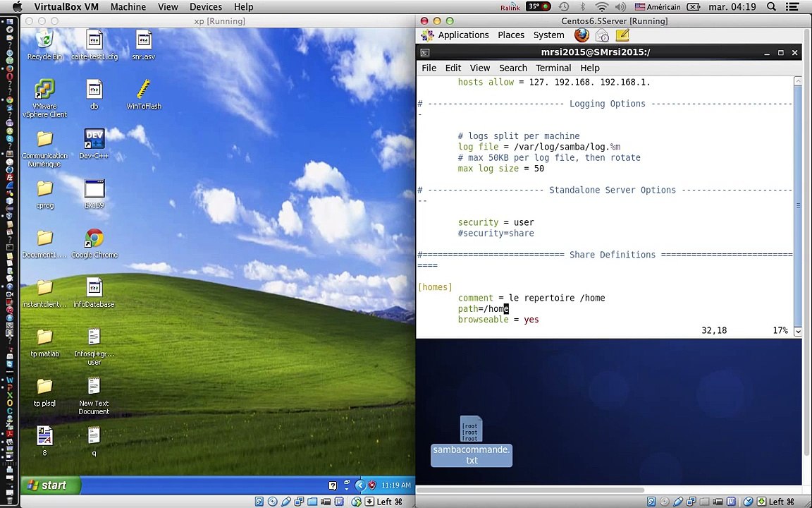Click 'security = user' line in terminal

point(496,222)
